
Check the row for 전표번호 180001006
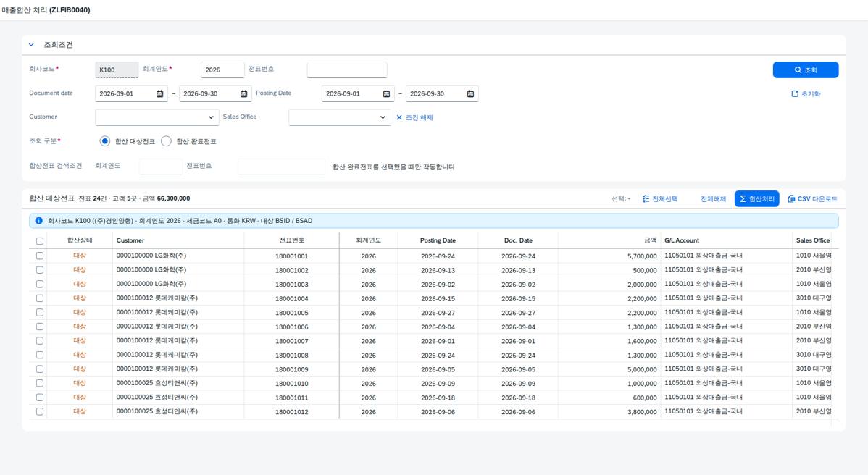click(39, 327)
